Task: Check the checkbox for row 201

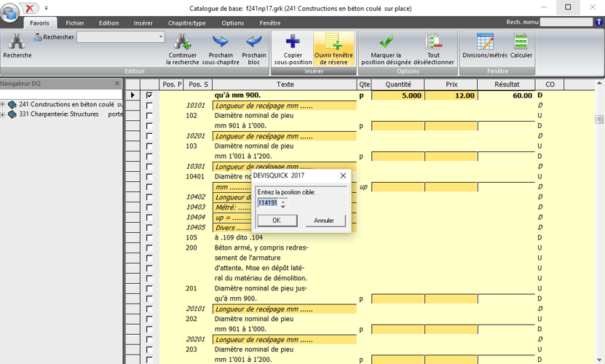Action: [149, 288]
